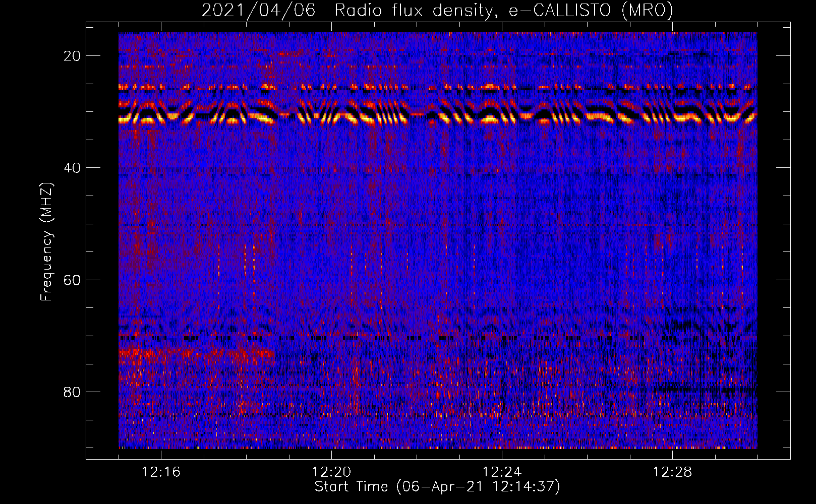816x504 pixels.
Task: Click the 12:24 time tick label
Action: (502, 472)
